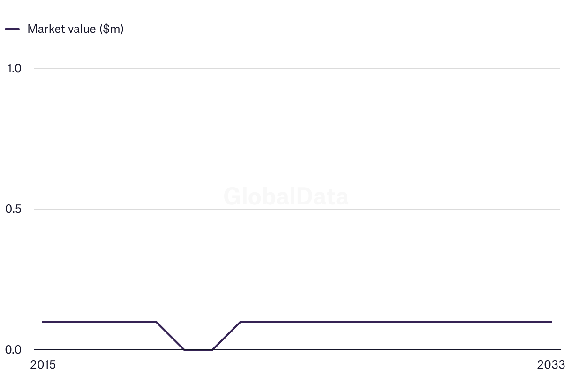Click the horizontal gridline at 1.0
Screen dimensions: 572x392
[x=297, y=68]
